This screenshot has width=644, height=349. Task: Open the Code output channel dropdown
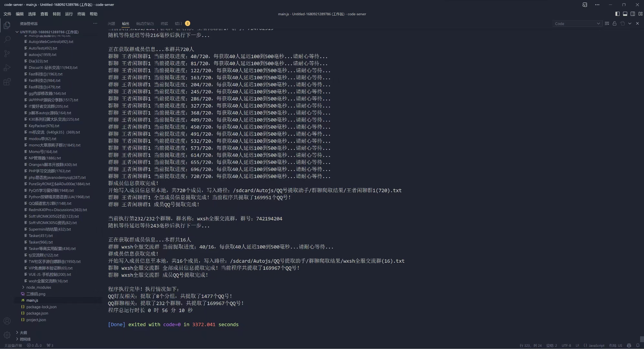pyautogui.click(x=577, y=24)
